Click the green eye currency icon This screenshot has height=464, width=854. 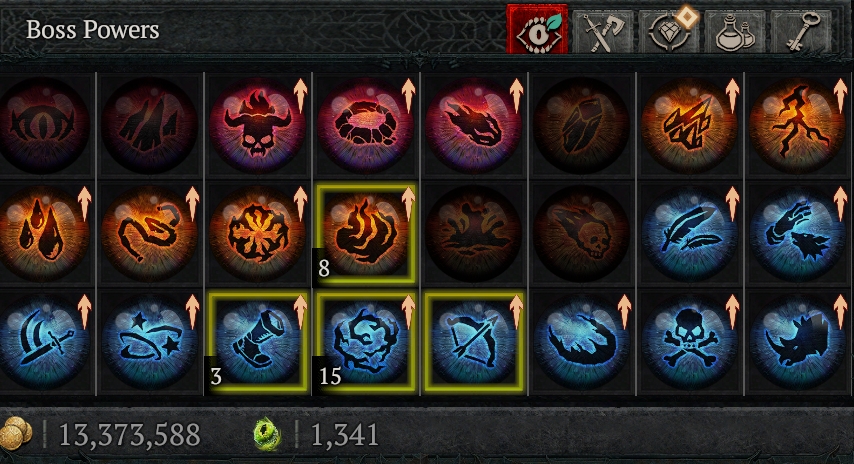pos(267,434)
